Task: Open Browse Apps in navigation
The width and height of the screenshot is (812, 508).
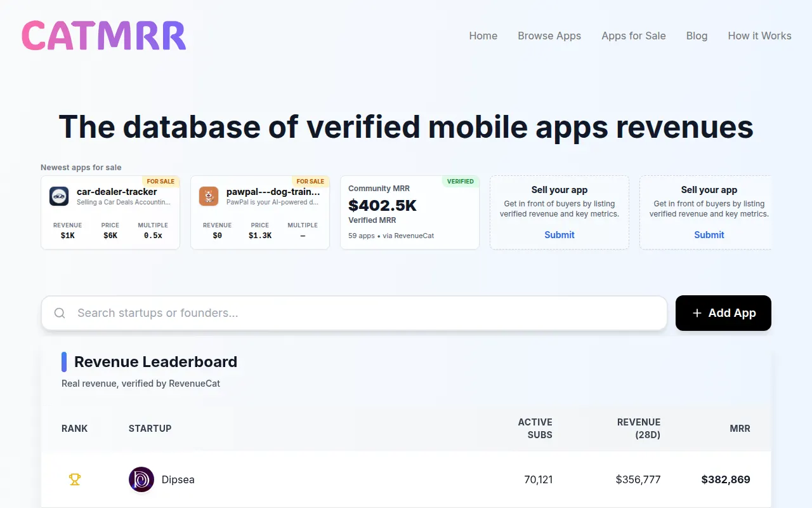Action: (x=549, y=36)
